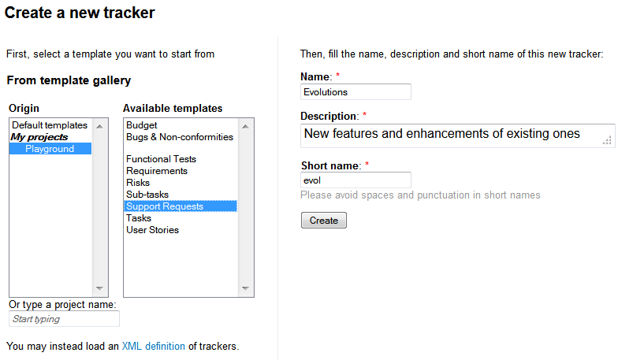644x360 pixels.
Task: Click Origin list scroll up arrow
Action: 100,126
